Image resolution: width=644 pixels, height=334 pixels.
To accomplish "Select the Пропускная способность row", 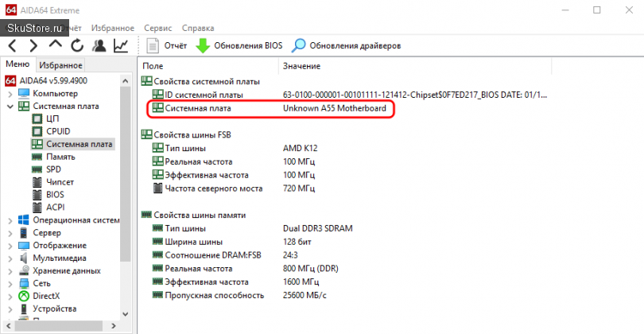I will click(x=239, y=295).
